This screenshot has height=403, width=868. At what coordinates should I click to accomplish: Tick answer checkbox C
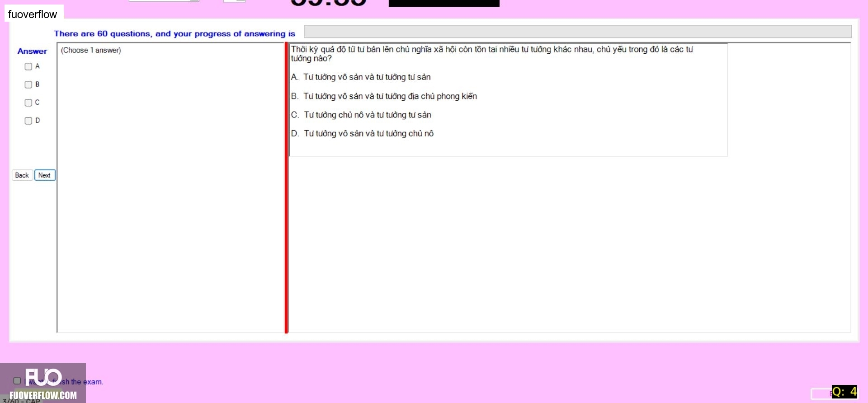point(28,103)
